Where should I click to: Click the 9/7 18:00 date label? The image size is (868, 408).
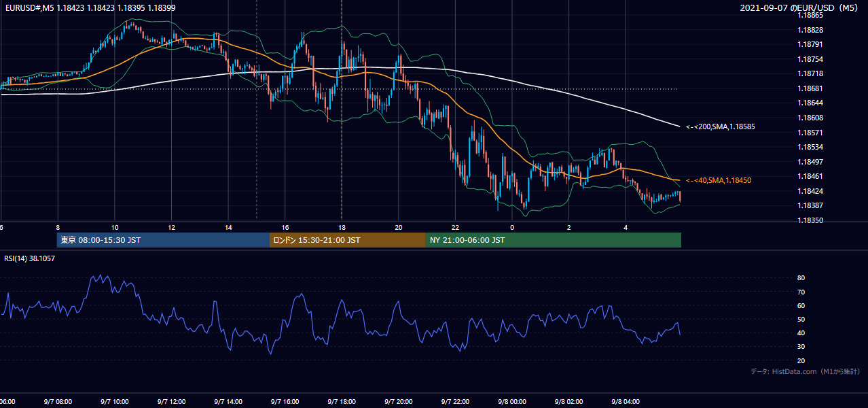pyautogui.click(x=341, y=402)
